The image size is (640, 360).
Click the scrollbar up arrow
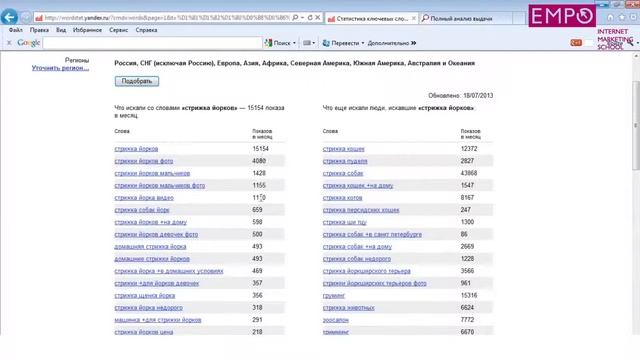[636, 56]
